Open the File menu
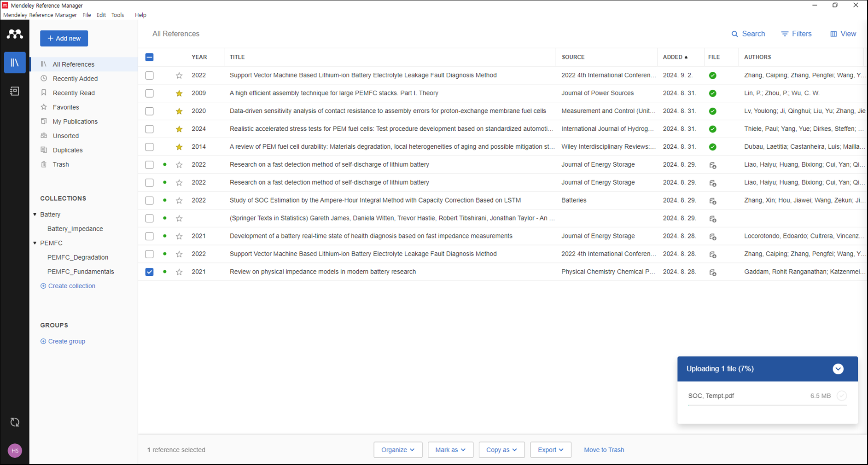The width and height of the screenshot is (868, 465). point(87,15)
